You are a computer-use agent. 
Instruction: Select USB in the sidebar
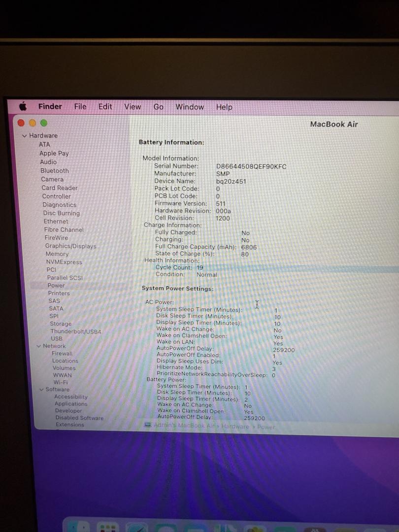pyautogui.click(x=57, y=338)
